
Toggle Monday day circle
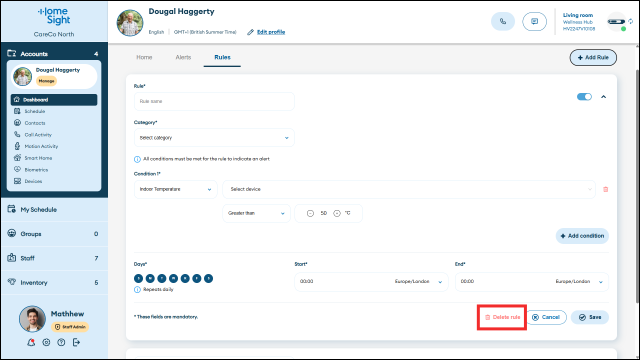coord(150,278)
